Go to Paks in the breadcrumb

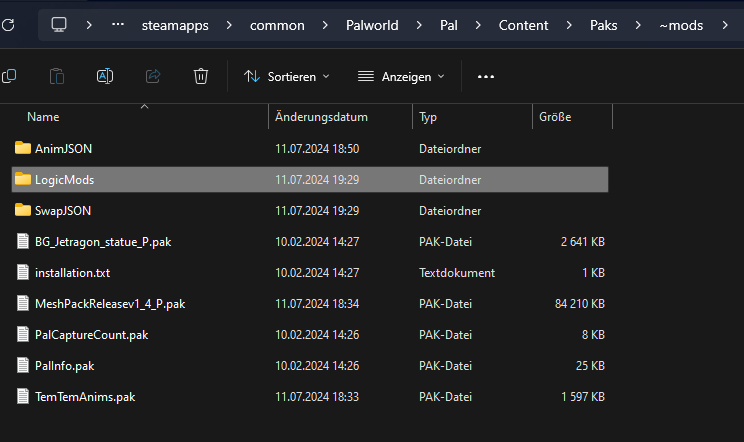pyautogui.click(x=604, y=25)
